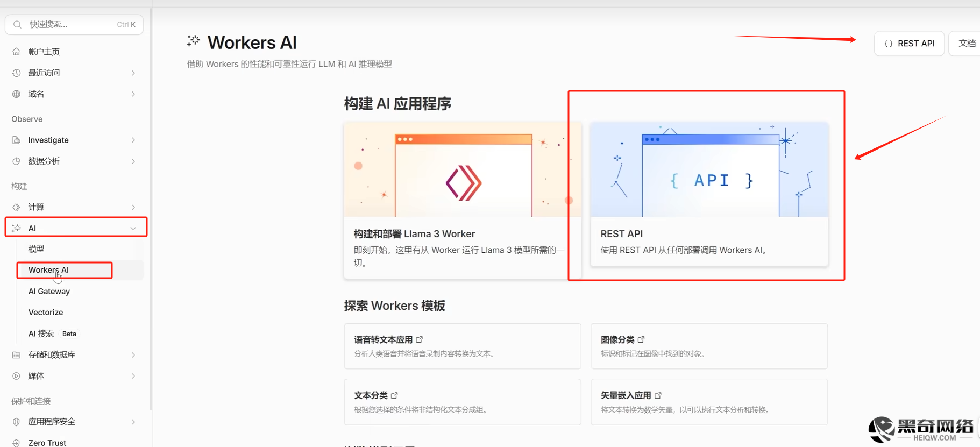
Task: Click description 分析人类语音并将语音录制内容转换为文本
Action: (424, 354)
